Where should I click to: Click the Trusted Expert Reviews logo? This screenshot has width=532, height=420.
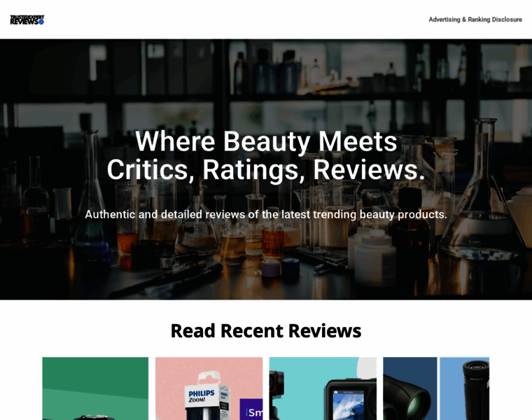(x=27, y=20)
